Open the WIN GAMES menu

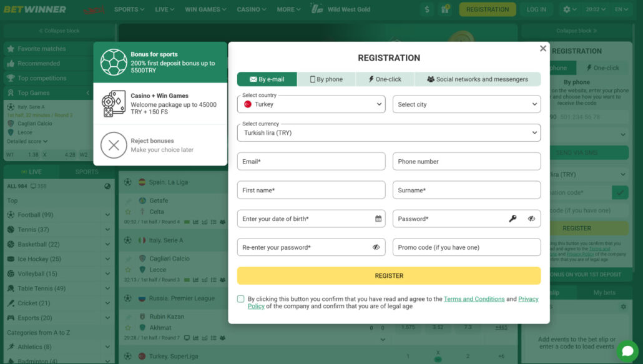pyautogui.click(x=205, y=9)
